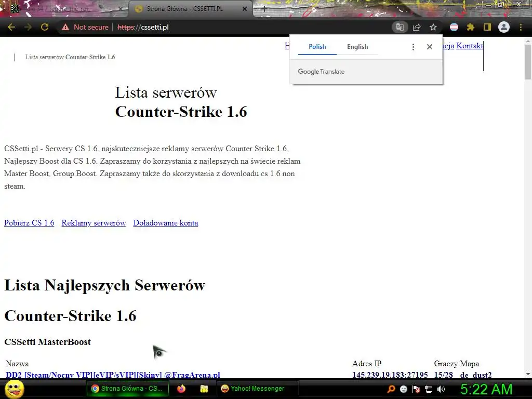
Task: Click the forward navigation arrow
Action: point(28,27)
